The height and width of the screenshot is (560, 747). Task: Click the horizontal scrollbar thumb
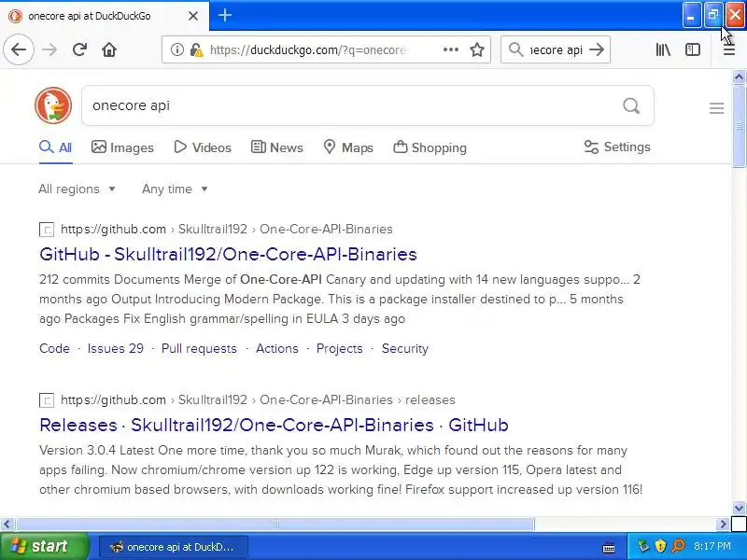(x=275, y=525)
